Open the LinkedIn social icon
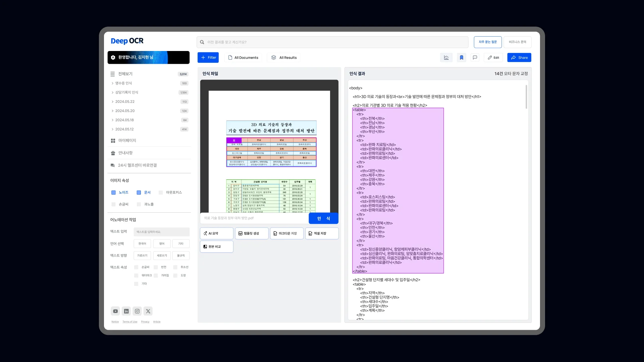 pyautogui.click(x=126, y=311)
